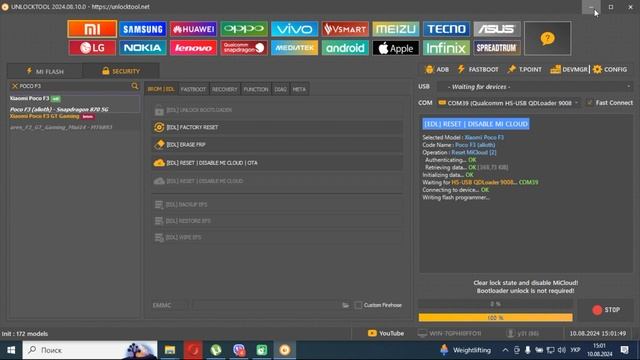Select the Infinix brand logo

click(446, 48)
